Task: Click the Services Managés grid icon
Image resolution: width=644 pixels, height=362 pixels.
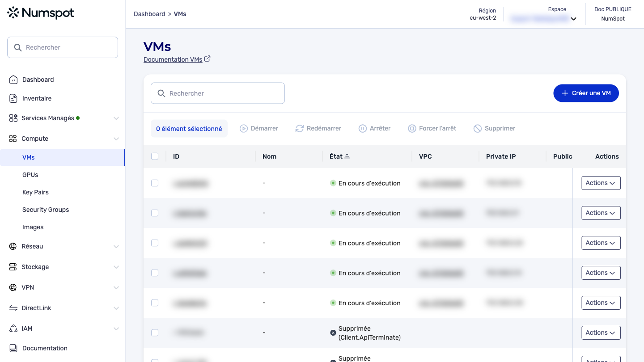Action: pyautogui.click(x=13, y=118)
